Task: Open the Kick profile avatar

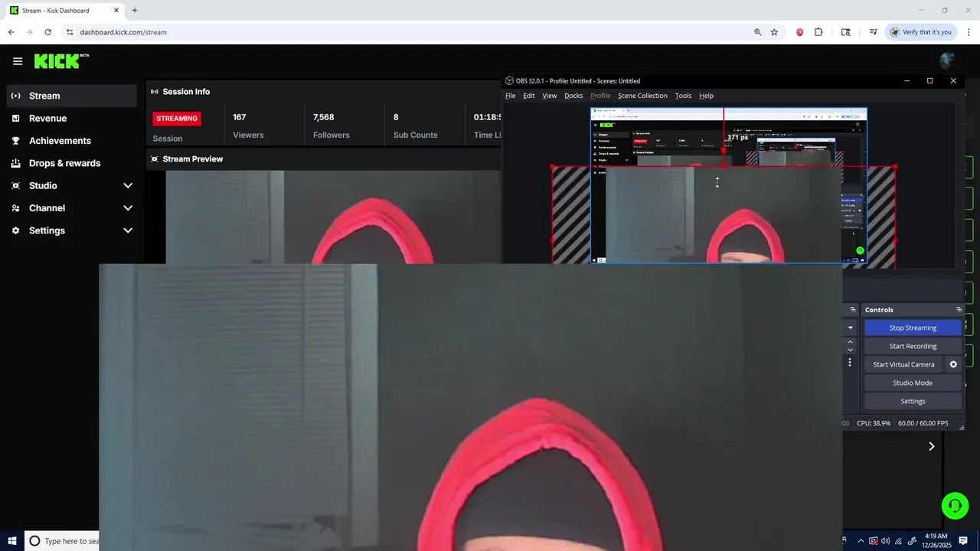Action: click(x=947, y=61)
